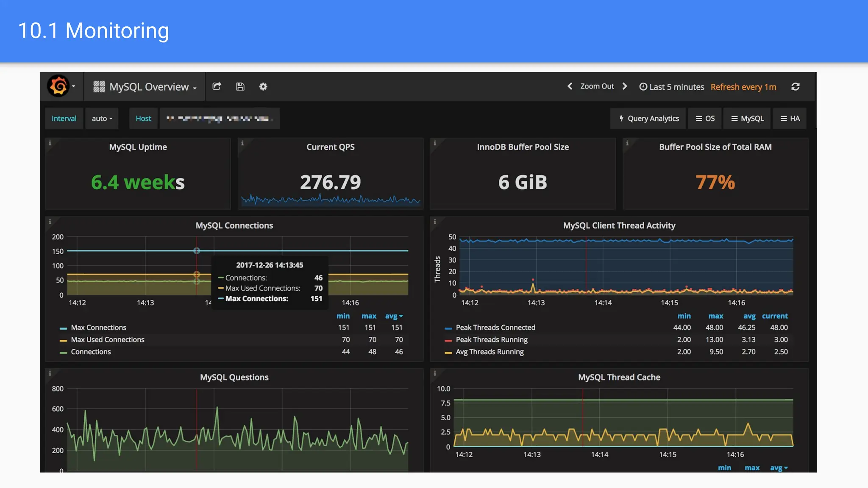Click the 6 GiB buffer pool value
This screenshot has height=488, width=868.
pyautogui.click(x=523, y=183)
